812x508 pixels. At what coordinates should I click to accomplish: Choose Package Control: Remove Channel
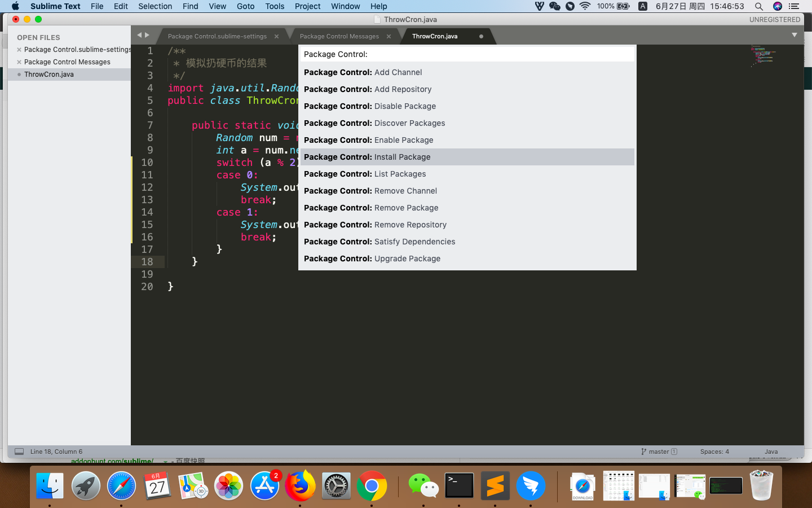pos(467,191)
